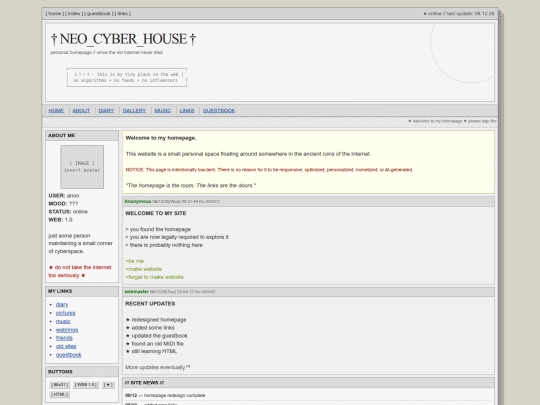Click the [88x31] badge button

[60, 385]
